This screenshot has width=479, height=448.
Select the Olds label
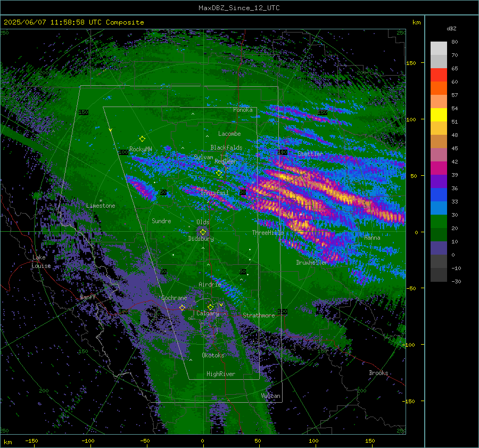(x=203, y=222)
